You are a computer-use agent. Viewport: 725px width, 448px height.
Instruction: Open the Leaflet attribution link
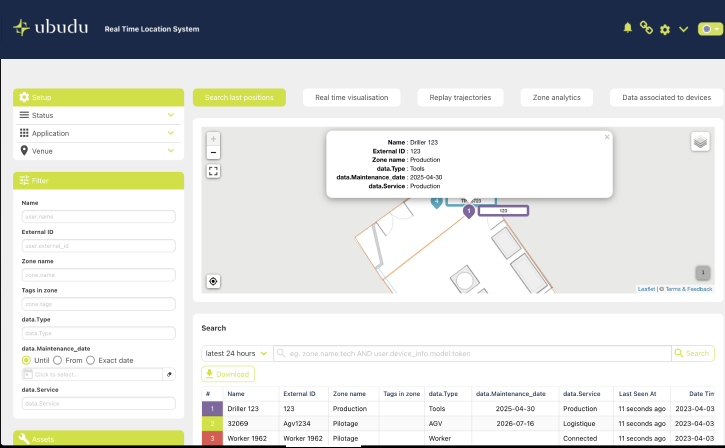pyautogui.click(x=646, y=289)
